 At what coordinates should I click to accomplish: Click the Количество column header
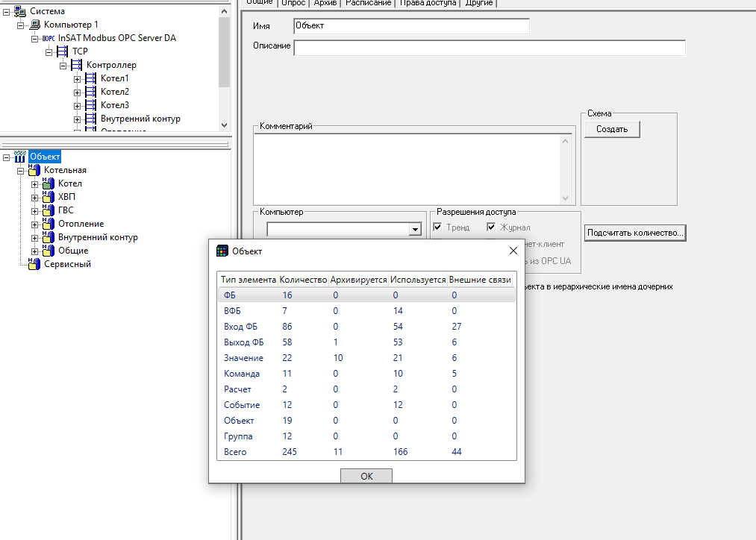coord(303,280)
